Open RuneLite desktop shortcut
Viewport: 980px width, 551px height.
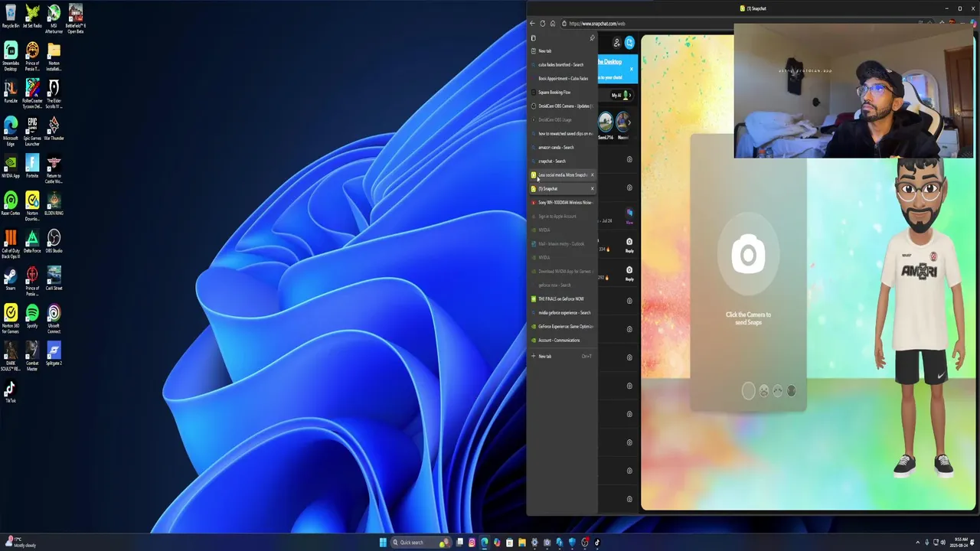(11, 92)
